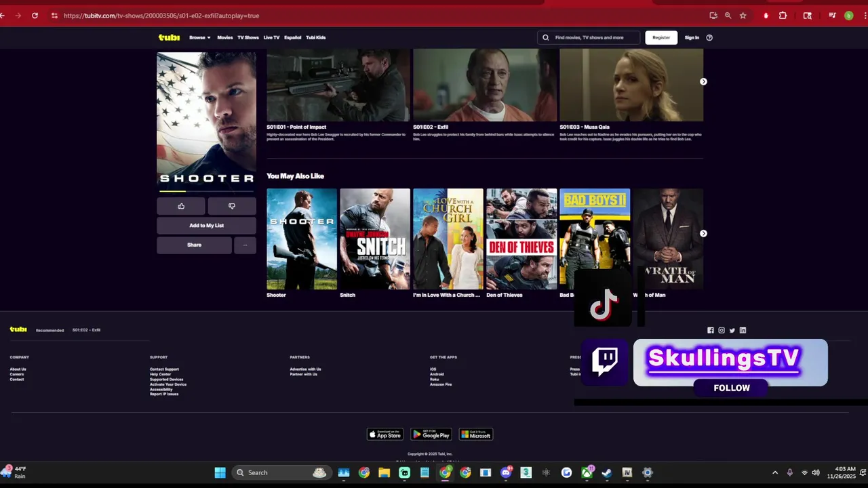
Task: Open Tubi's Facebook page icon
Action: pyautogui.click(x=711, y=330)
